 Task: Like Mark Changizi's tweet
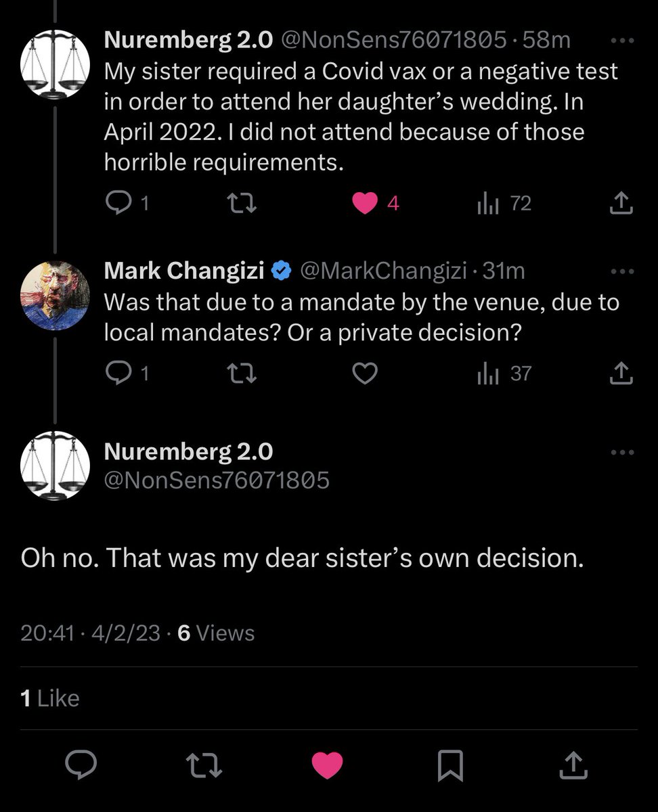click(x=366, y=374)
